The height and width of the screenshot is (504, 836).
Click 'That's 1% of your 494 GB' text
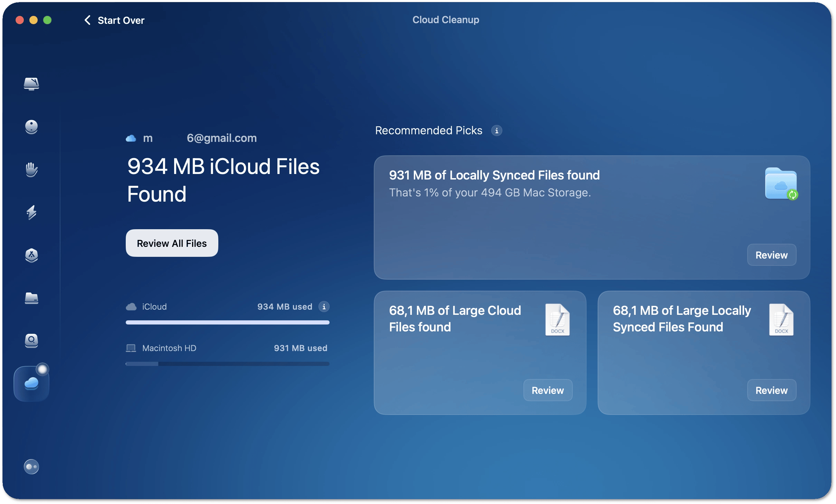click(x=490, y=193)
